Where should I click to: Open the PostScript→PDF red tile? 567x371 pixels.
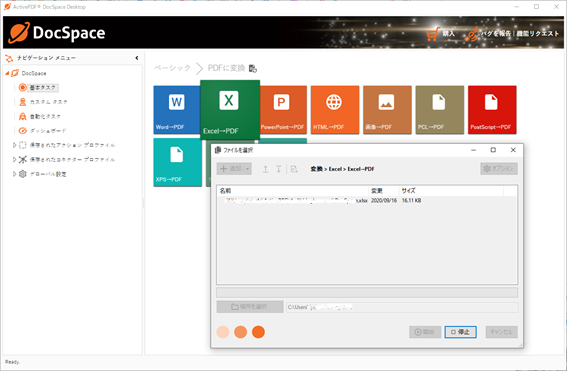492,110
